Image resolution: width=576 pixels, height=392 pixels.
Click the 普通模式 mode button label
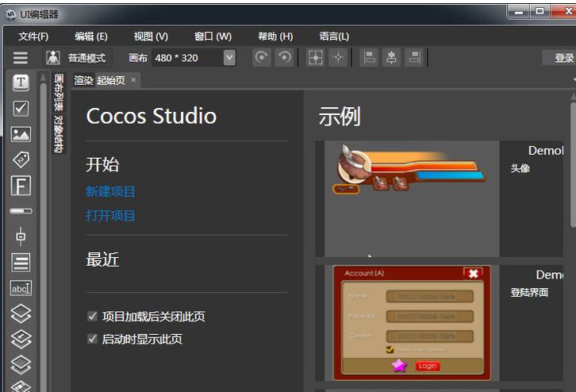click(x=86, y=58)
